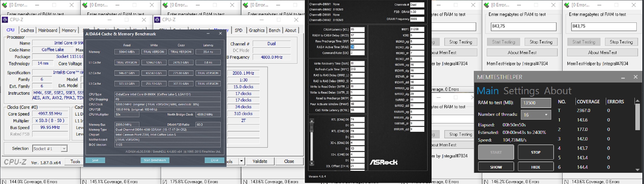
Task: Click Save in AIDA64 benchmark
Action: [x=95, y=160]
